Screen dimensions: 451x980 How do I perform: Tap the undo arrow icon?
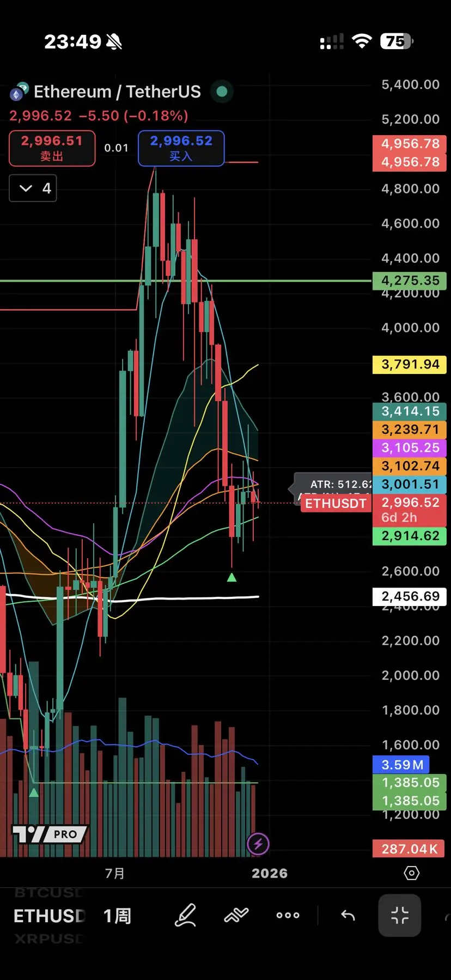[x=348, y=915]
